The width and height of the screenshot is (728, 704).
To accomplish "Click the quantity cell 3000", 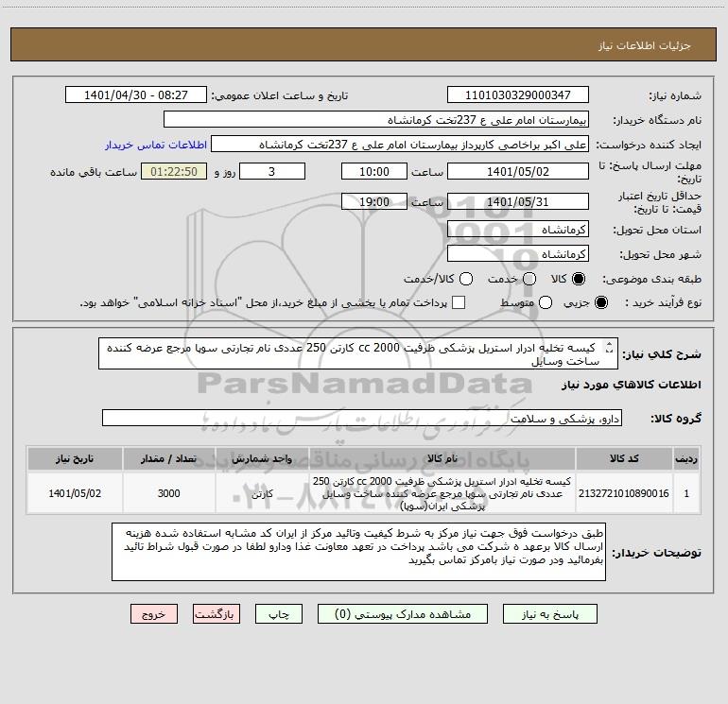I will (x=168, y=493).
